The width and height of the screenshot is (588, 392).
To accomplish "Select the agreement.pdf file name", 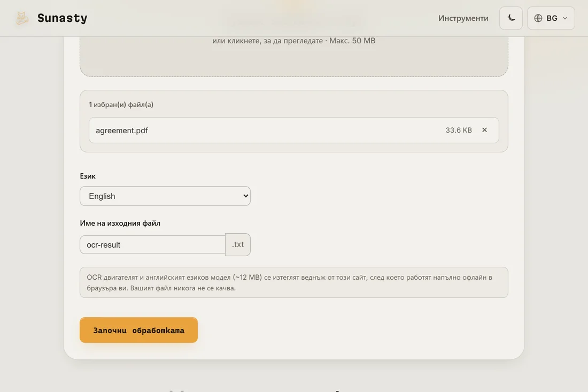I will tap(122, 130).
